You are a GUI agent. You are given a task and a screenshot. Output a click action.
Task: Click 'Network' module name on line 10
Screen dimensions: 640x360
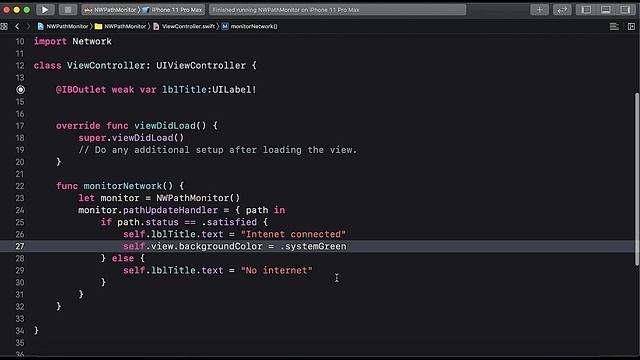click(91, 42)
